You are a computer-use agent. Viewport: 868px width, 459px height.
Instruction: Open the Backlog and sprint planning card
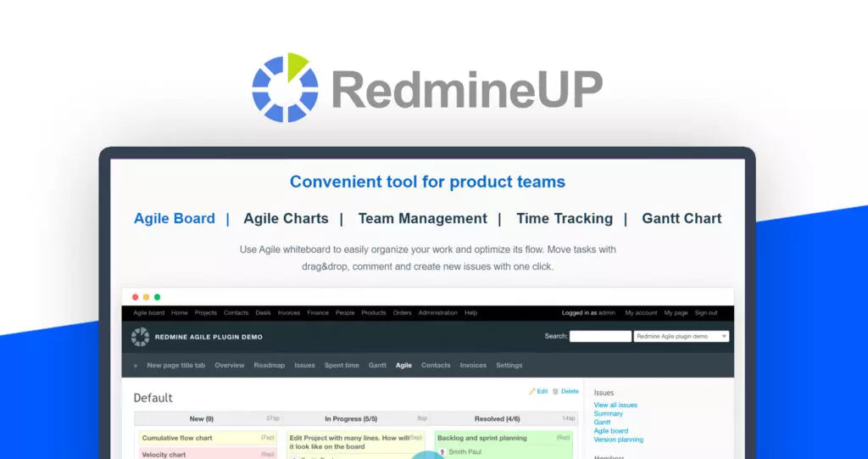(504, 445)
